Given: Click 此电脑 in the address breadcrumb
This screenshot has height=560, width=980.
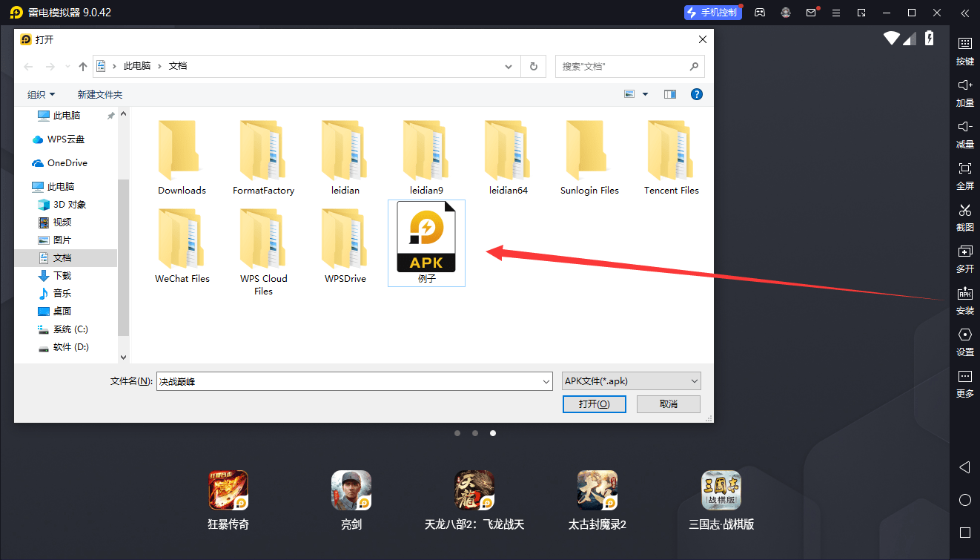Looking at the screenshot, I should click(137, 66).
